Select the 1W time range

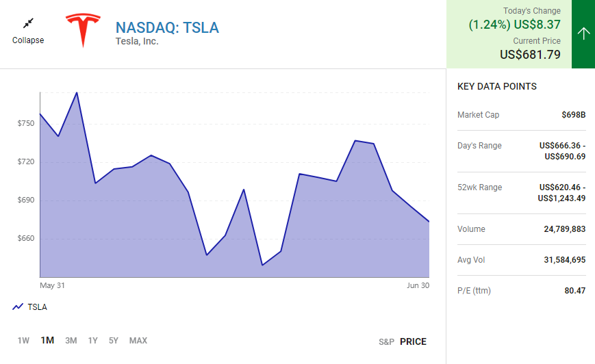click(23, 341)
